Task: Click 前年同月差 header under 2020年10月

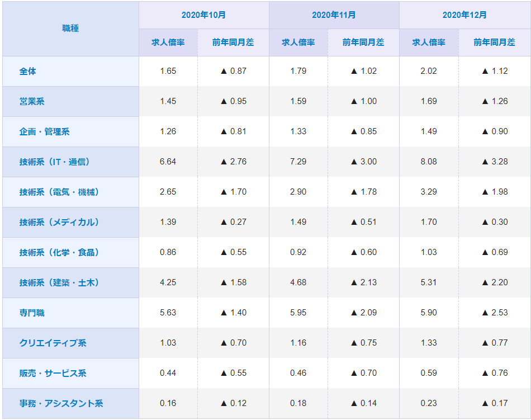Action: pyautogui.click(x=233, y=43)
